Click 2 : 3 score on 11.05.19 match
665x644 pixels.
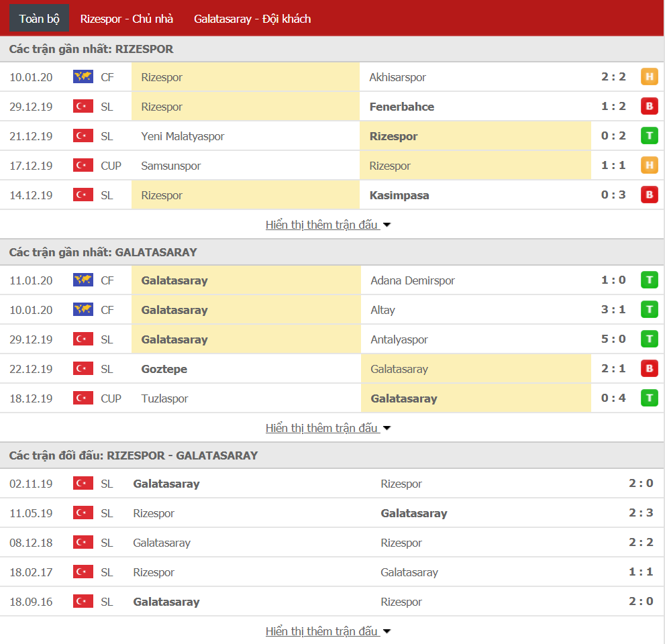[641, 513]
